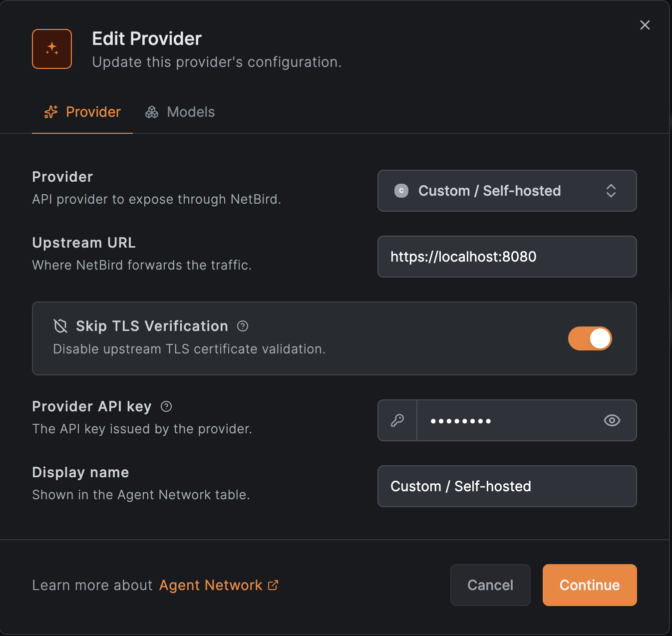672x636 pixels.
Task: Click the crossed shield icon next to Skip TLS
Action: (60, 326)
